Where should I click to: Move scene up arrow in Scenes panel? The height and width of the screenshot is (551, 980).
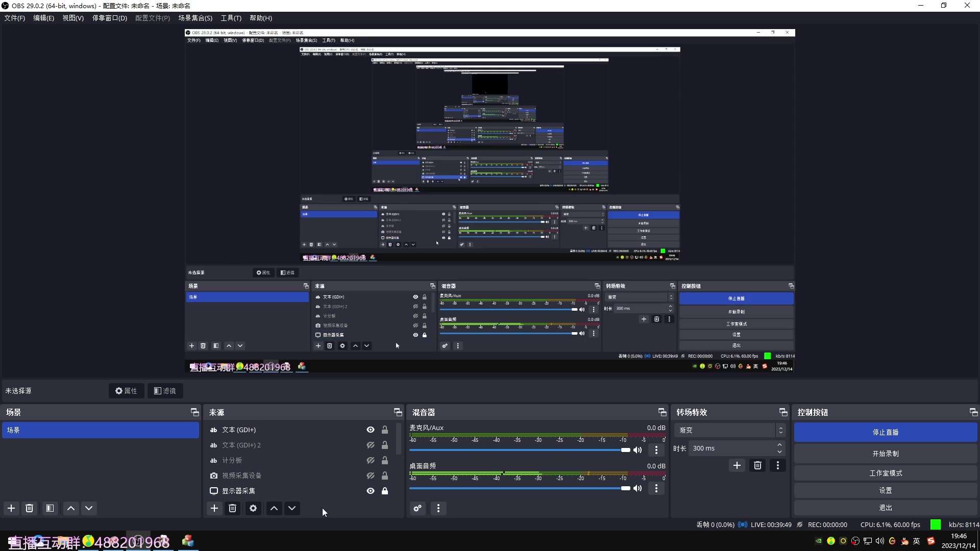tap(71, 508)
